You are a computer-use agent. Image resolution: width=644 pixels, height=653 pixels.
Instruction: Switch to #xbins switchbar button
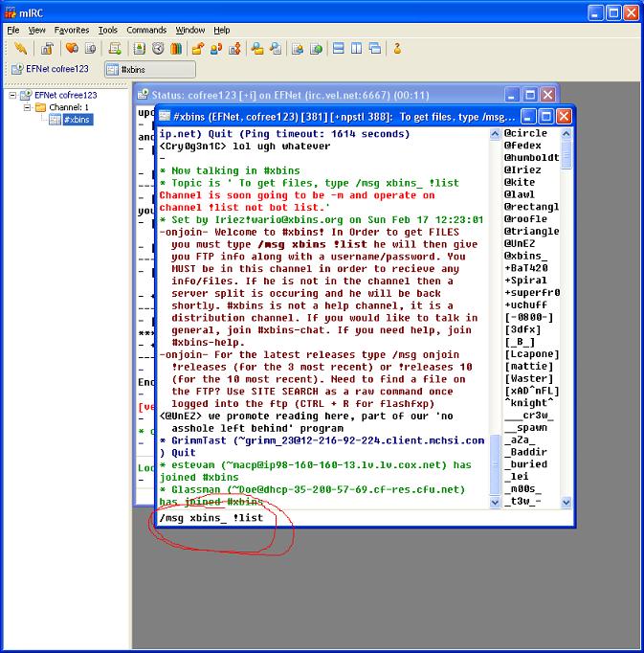(150, 70)
